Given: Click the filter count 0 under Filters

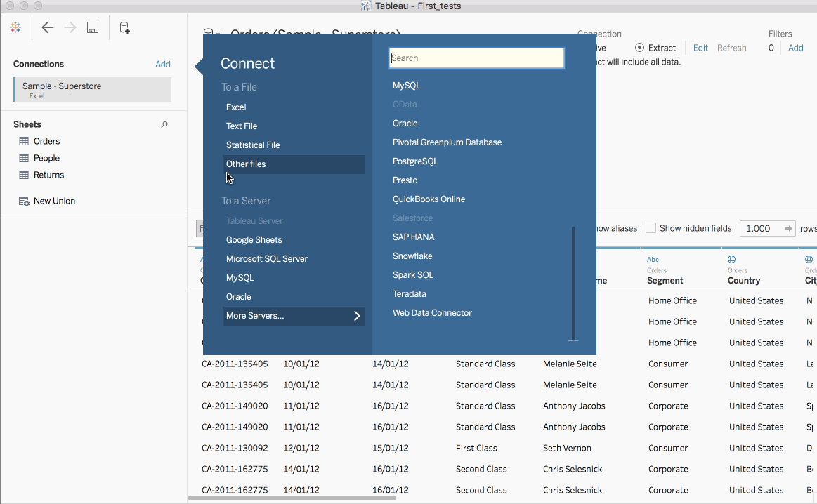Looking at the screenshot, I should (x=771, y=48).
